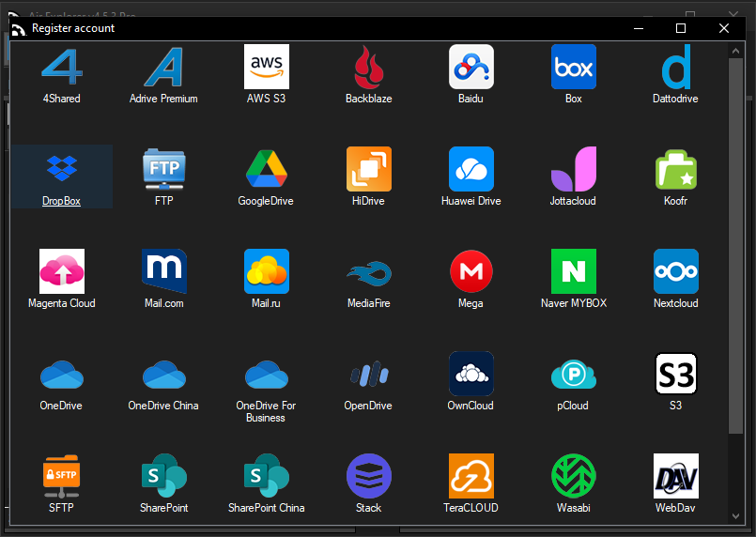Select MediaFire service
The image size is (756, 537).
369,274
